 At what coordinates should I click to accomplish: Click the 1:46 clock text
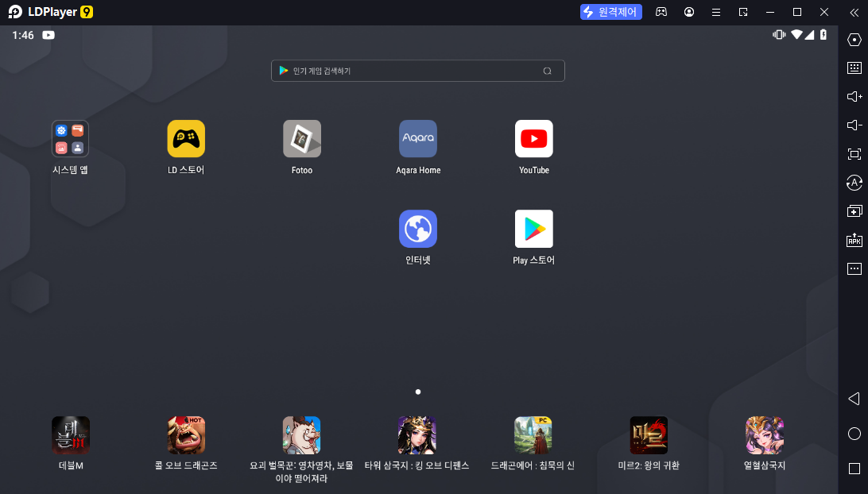[23, 36]
